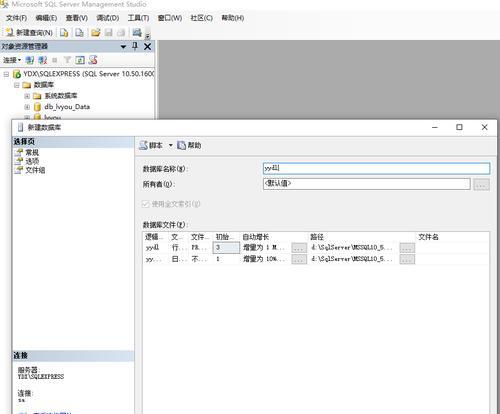Click the initial size cell showing 3

226,247
